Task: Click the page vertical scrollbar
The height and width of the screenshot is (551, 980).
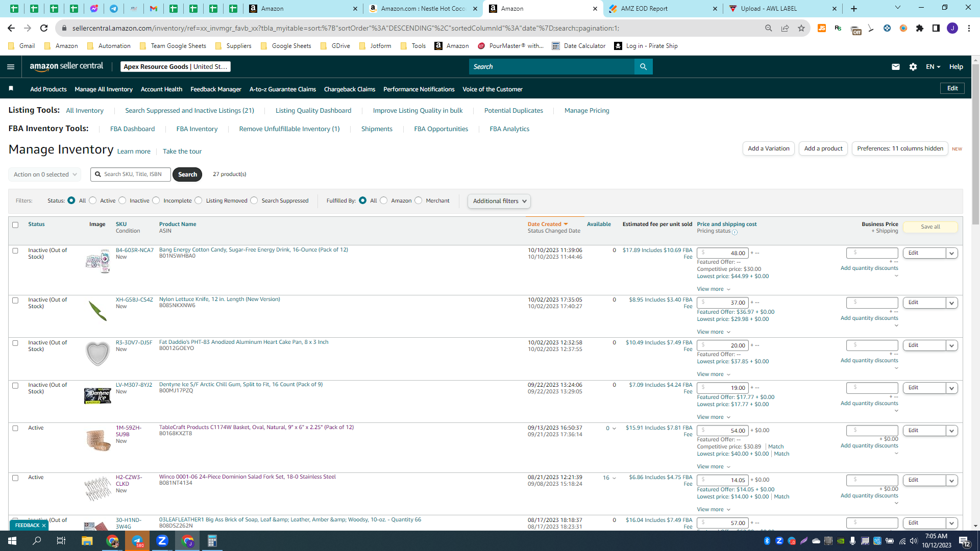Action: click(975, 145)
